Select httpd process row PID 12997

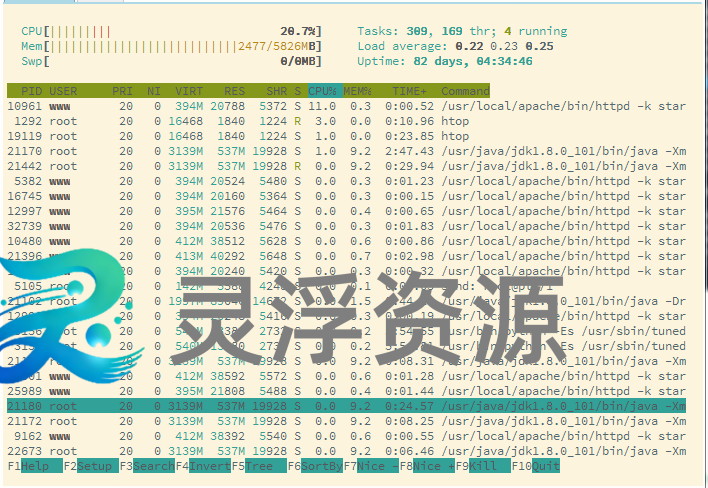(x=346, y=211)
